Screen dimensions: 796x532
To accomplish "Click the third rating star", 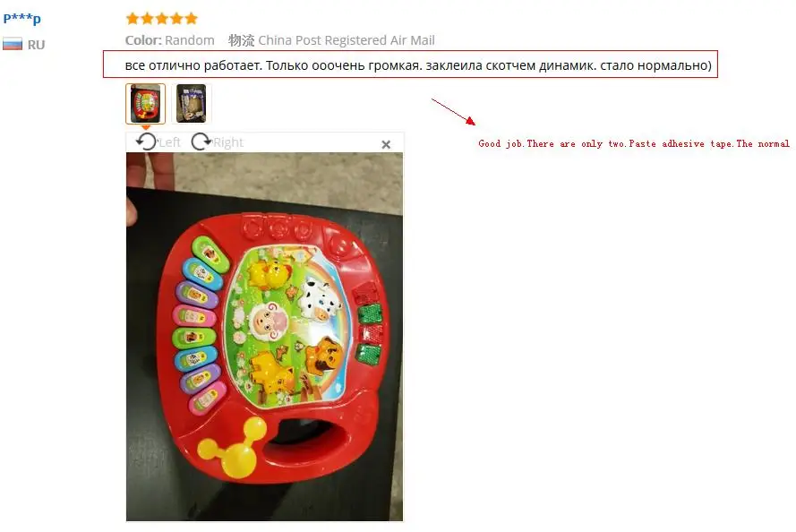I will (x=162, y=19).
